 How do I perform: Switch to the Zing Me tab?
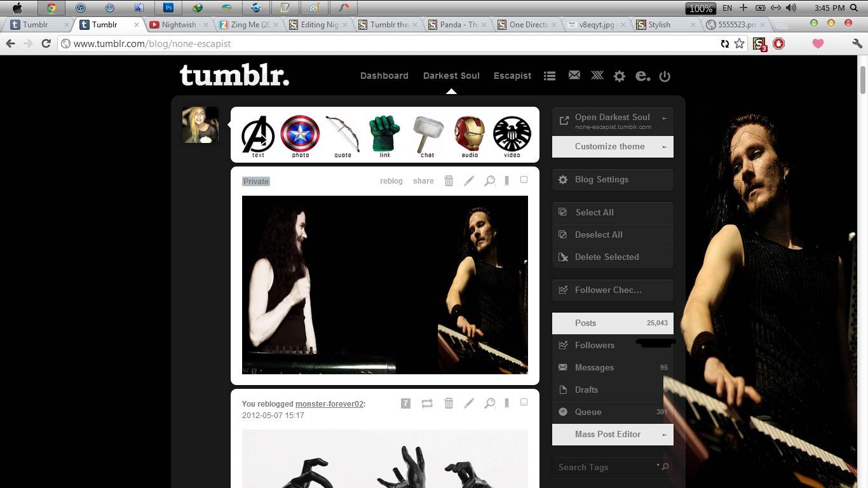248,25
